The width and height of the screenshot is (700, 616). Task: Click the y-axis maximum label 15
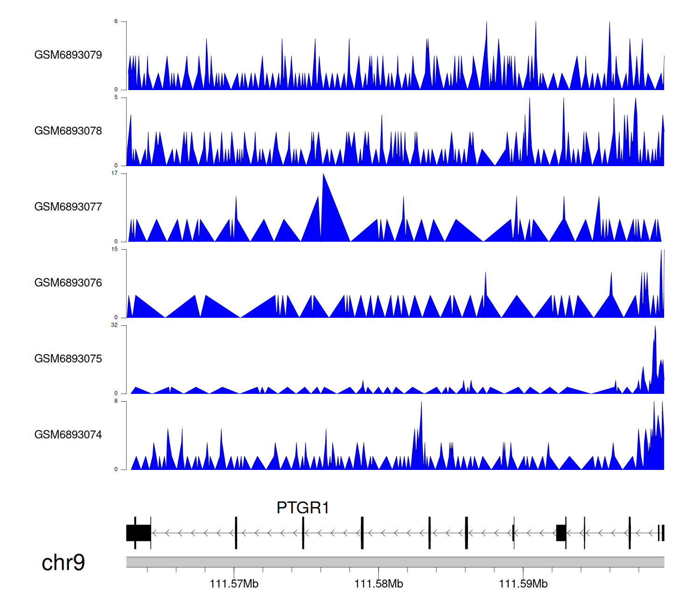pyautogui.click(x=114, y=249)
